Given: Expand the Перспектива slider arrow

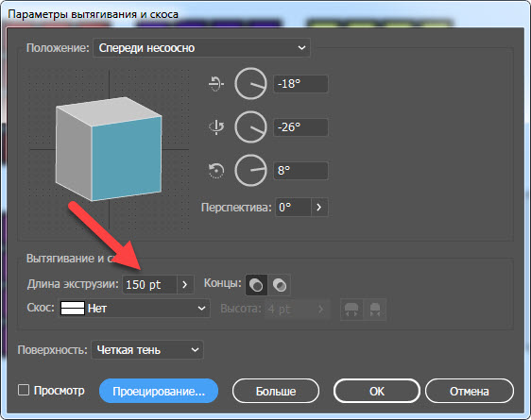Looking at the screenshot, I should [319, 207].
